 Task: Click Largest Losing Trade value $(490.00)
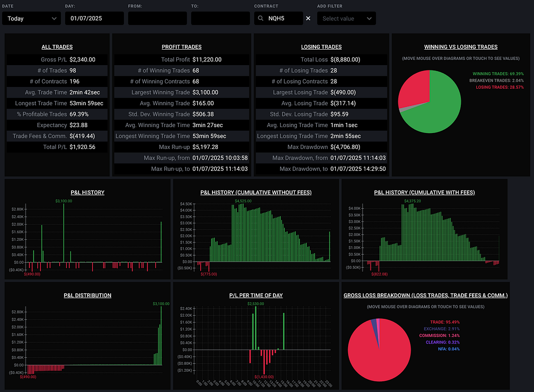coord(343,92)
